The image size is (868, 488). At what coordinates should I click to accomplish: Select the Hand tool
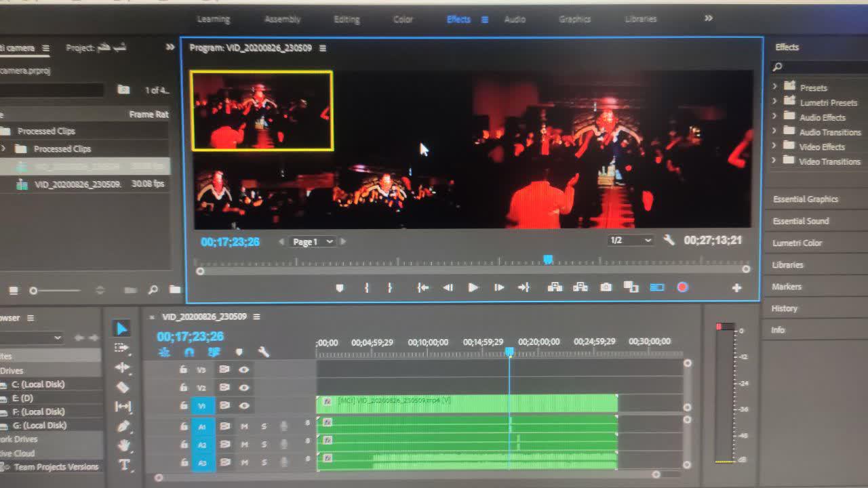[x=124, y=445]
